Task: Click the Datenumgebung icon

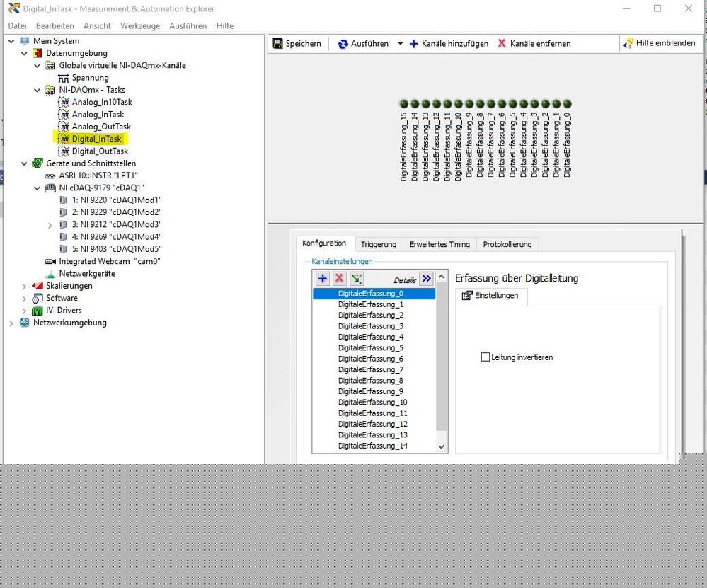Action: pos(38,53)
